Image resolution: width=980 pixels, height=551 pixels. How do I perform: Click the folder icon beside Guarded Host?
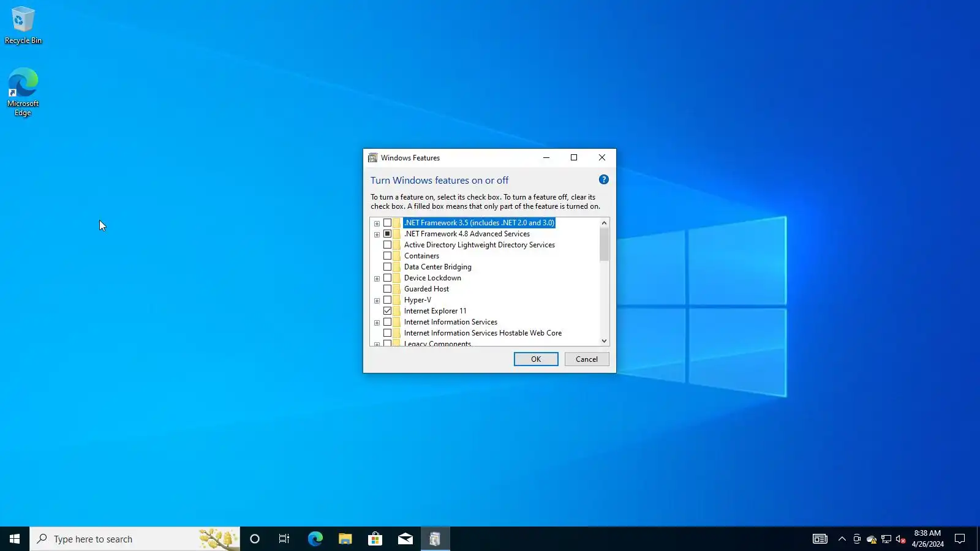point(396,289)
